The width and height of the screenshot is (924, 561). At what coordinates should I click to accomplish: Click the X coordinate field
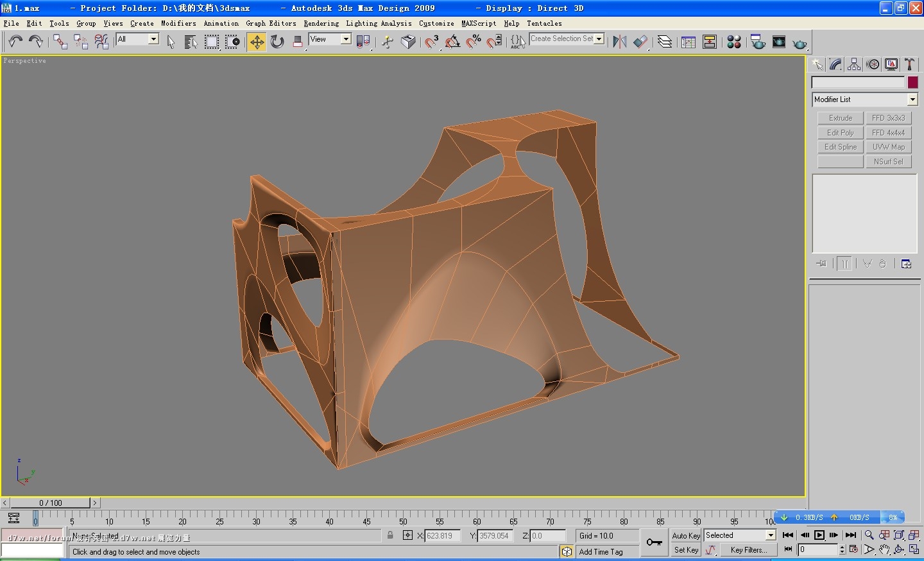(x=443, y=535)
